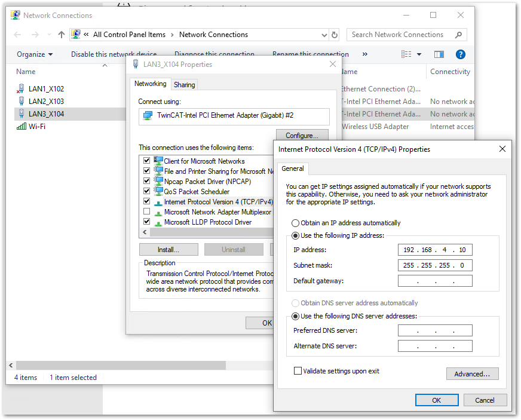The image size is (521, 420).
Task: Enable Validate settings upon exit
Action: point(298,371)
